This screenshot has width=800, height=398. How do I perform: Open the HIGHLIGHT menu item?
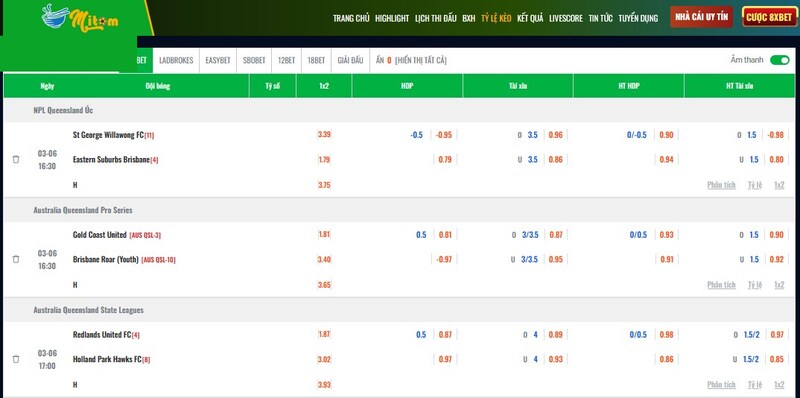tap(392, 18)
